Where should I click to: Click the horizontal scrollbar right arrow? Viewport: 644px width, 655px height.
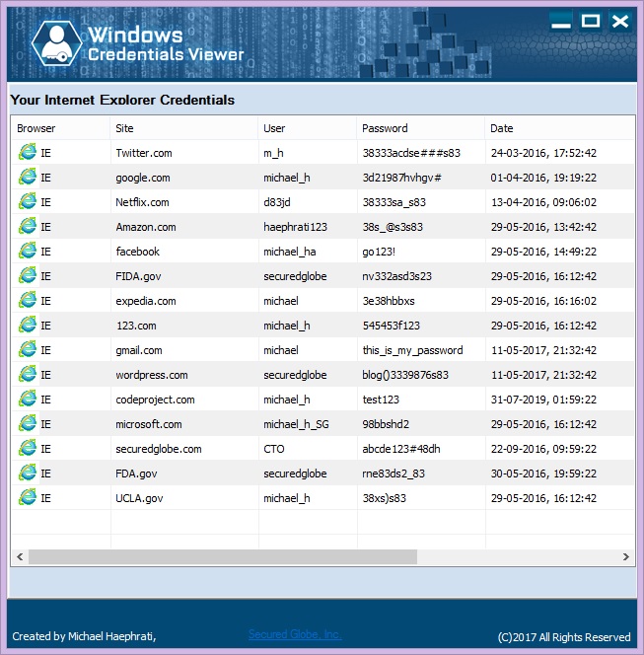(x=625, y=556)
